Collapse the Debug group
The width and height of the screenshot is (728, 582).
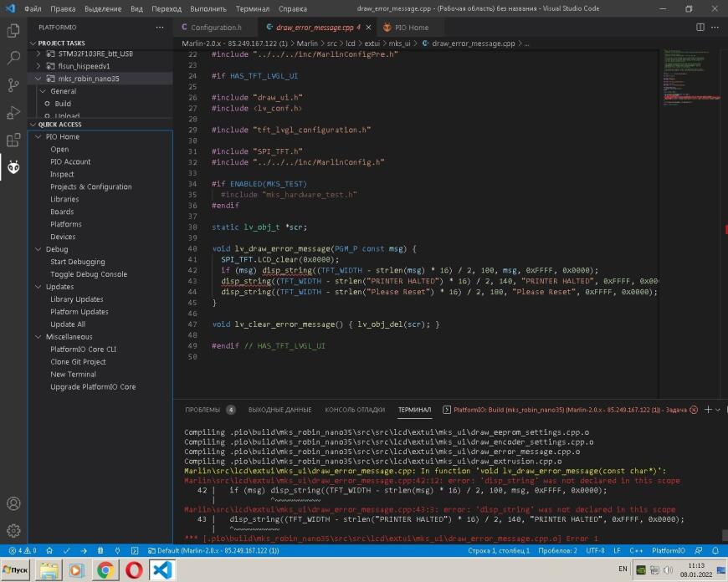tap(38, 249)
